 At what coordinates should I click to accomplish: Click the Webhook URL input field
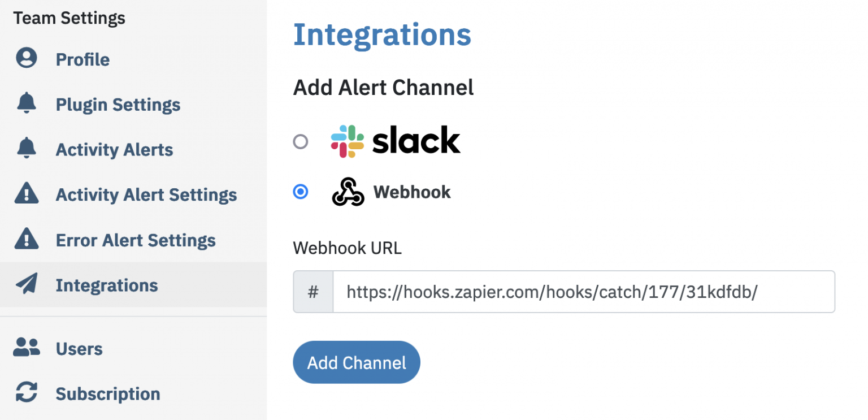[565, 292]
